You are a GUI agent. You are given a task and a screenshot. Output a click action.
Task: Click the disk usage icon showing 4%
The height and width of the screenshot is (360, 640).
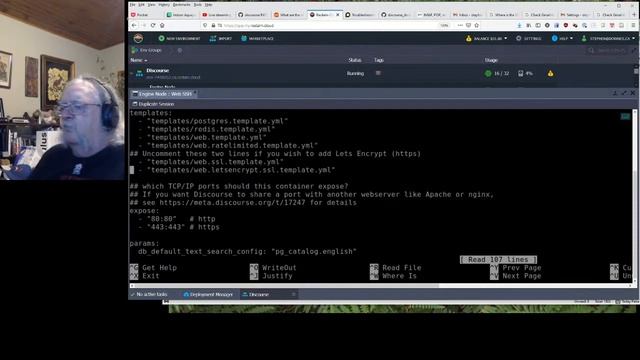tap(520, 73)
